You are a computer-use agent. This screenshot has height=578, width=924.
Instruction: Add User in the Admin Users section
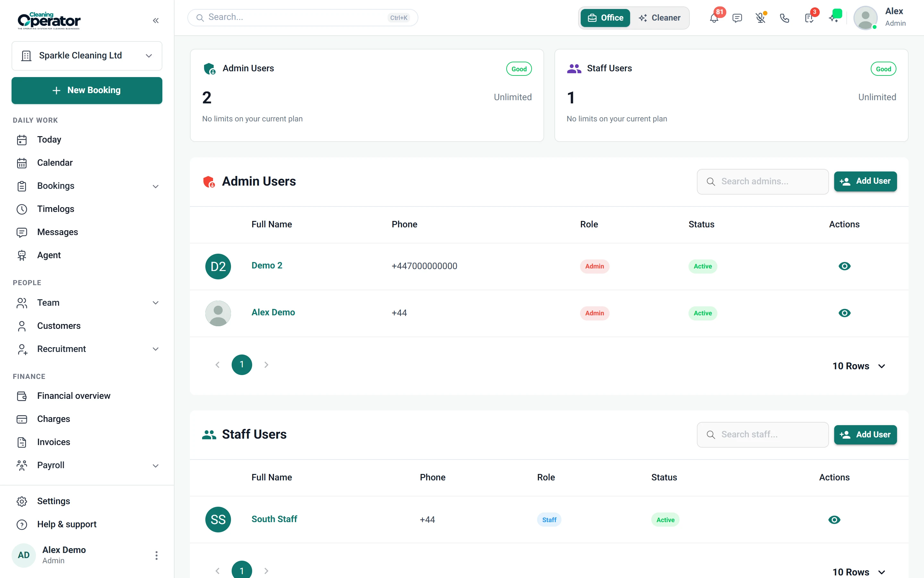coord(865,181)
